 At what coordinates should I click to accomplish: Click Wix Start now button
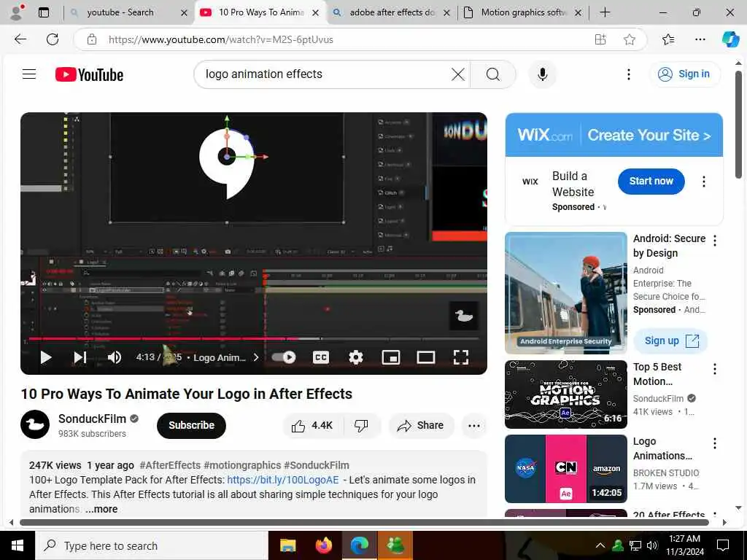tap(651, 181)
